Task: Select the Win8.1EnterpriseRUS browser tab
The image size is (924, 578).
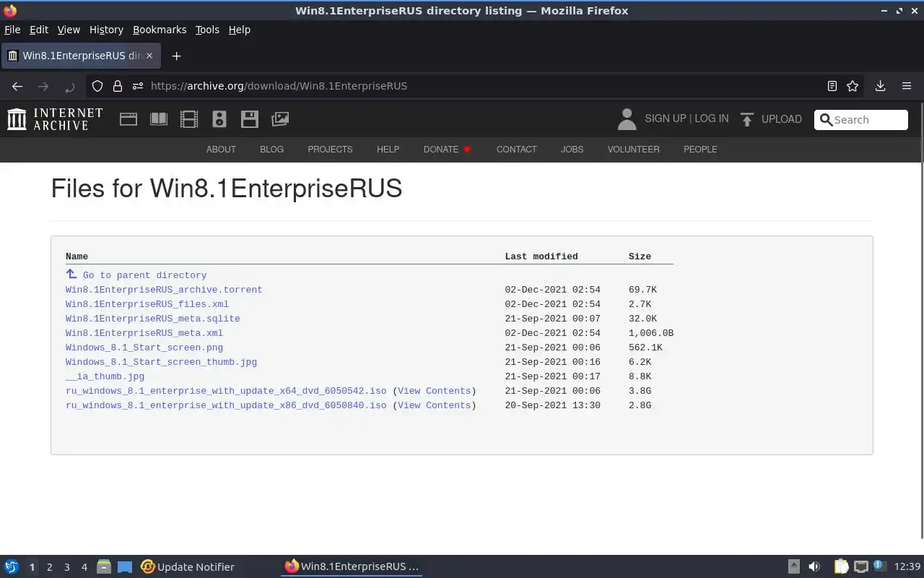Action: click(81, 56)
